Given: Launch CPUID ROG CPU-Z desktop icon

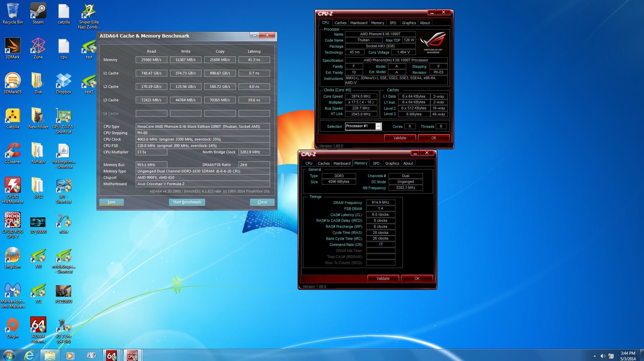Looking at the screenshot, I should pyautogui.click(x=13, y=225).
